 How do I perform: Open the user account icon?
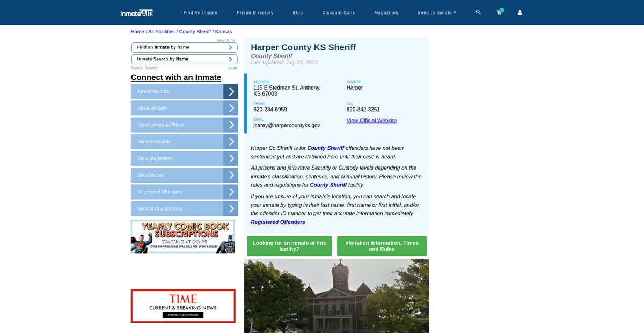[x=519, y=12]
